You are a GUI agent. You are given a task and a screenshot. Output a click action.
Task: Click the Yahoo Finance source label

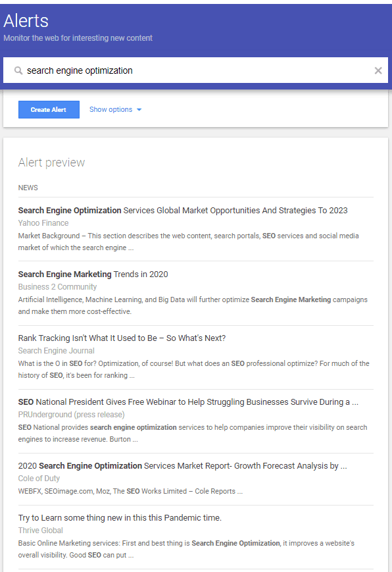[43, 223]
